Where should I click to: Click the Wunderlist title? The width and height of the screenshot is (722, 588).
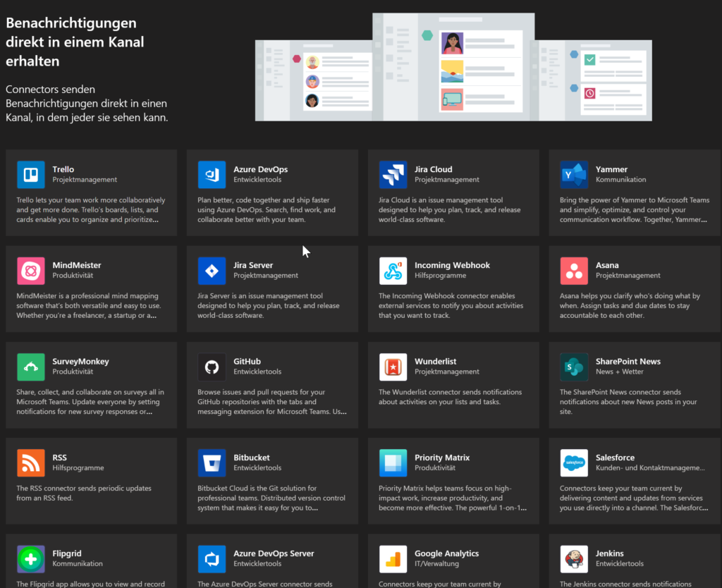(435, 362)
